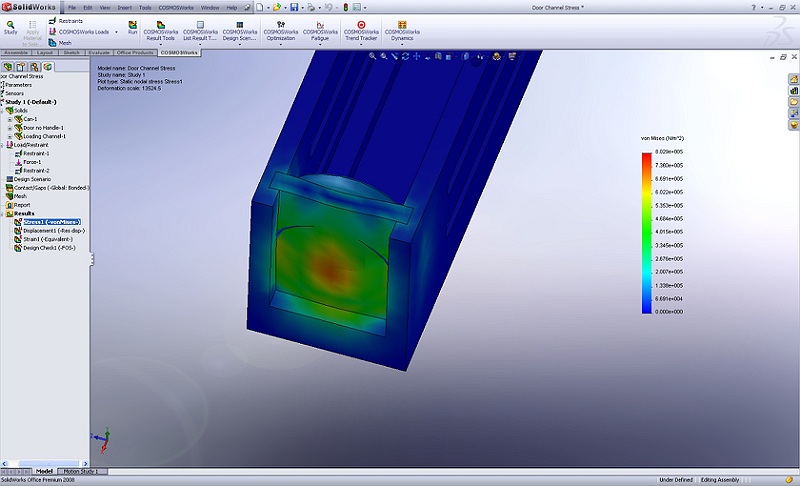Click the von Mises color legend bar
This screenshot has height=486, width=800.
648,232
